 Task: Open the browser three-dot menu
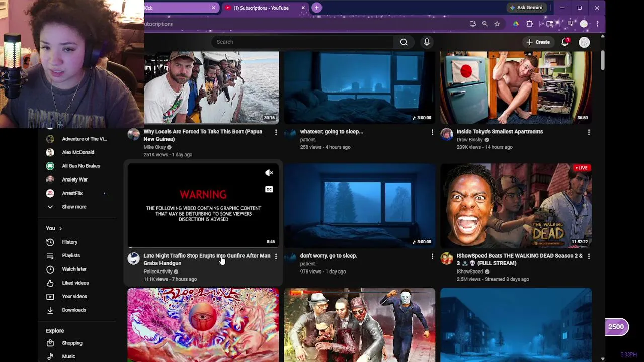597,24
